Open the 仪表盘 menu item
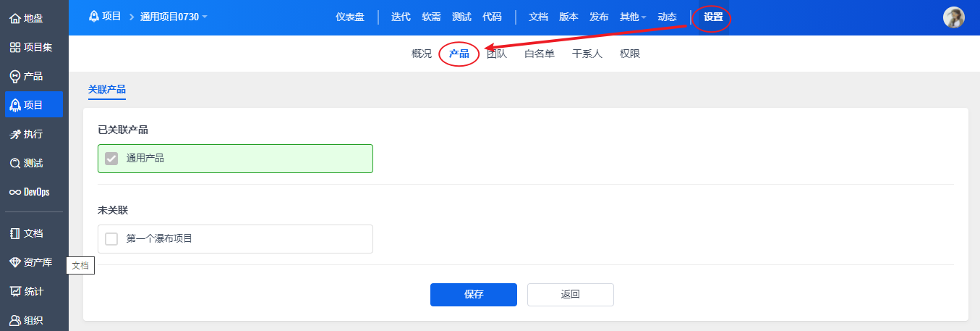The image size is (980, 331). 350,17
